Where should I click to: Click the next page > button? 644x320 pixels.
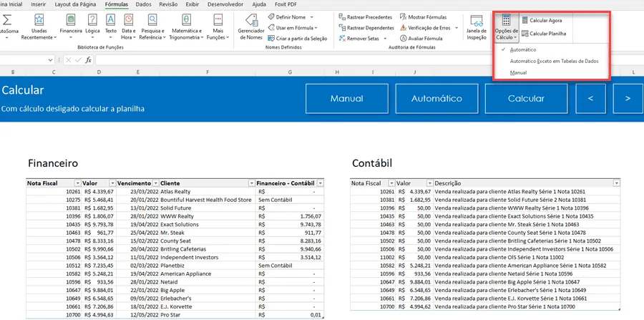pos(628,99)
